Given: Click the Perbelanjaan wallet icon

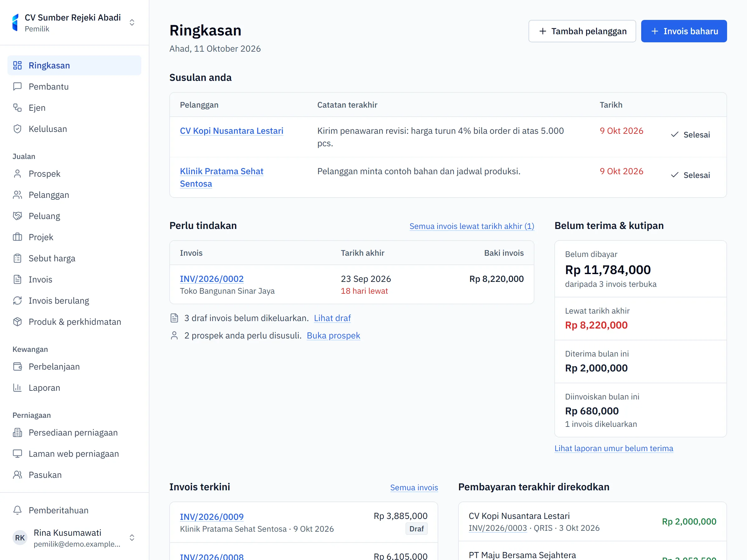Looking at the screenshot, I should tap(17, 366).
